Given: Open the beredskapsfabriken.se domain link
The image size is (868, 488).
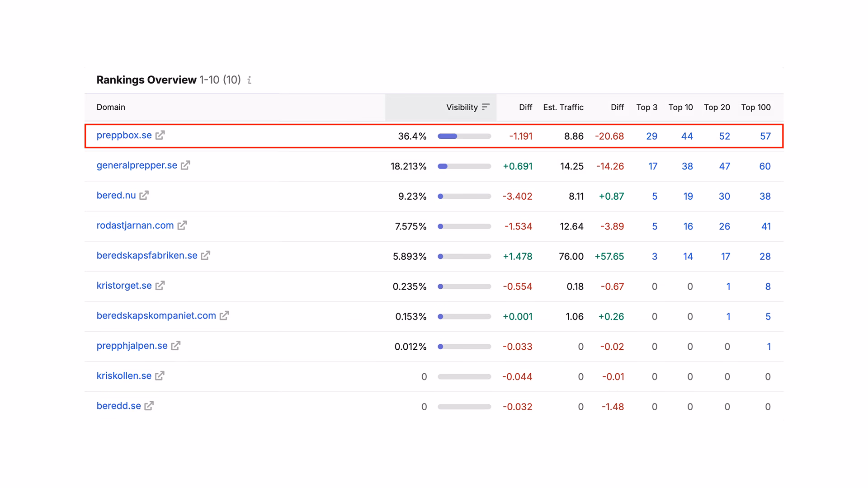Looking at the screenshot, I should tap(147, 255).
